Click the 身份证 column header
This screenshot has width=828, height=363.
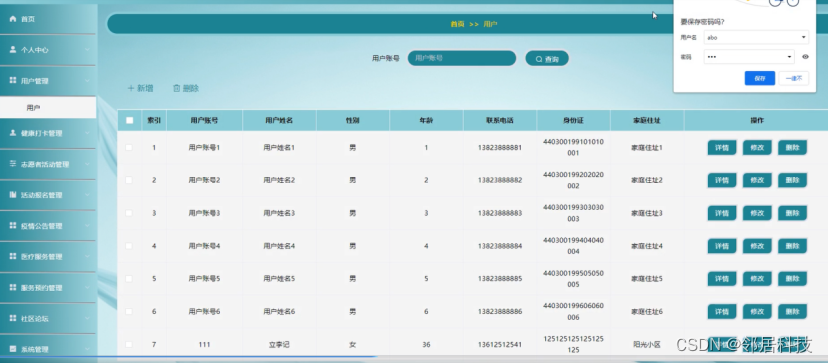point(573,120)
